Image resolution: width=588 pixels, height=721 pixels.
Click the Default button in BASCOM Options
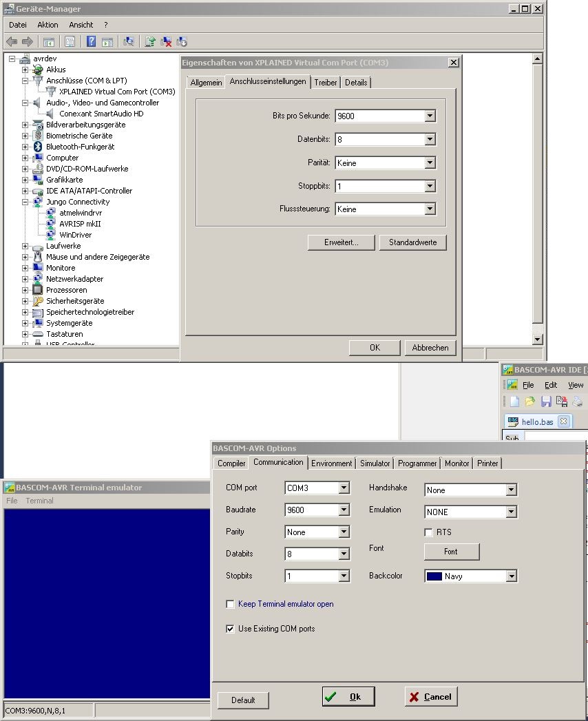click(x=243, y=700)
